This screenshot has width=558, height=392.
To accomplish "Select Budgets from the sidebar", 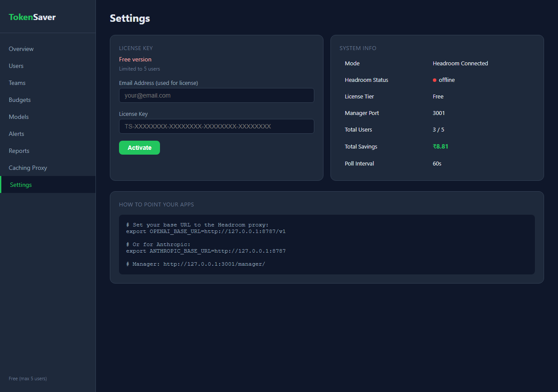I will pyautogui.click(x=48, y=100).
